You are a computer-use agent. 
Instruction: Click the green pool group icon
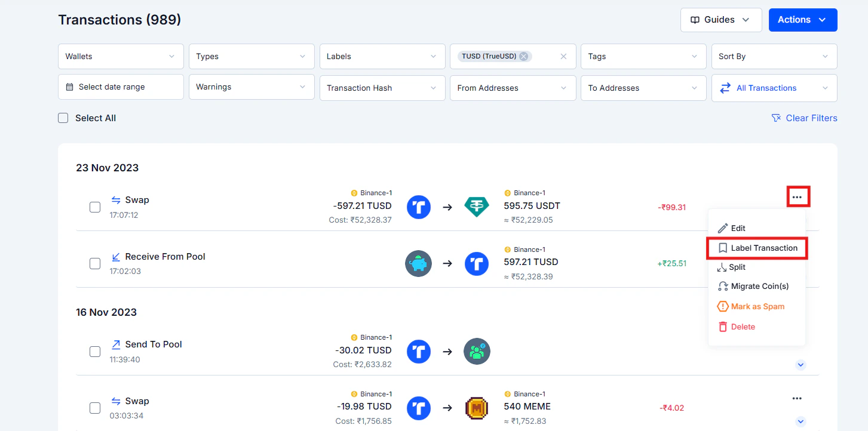pyautogui.click(x=477, y=352)
